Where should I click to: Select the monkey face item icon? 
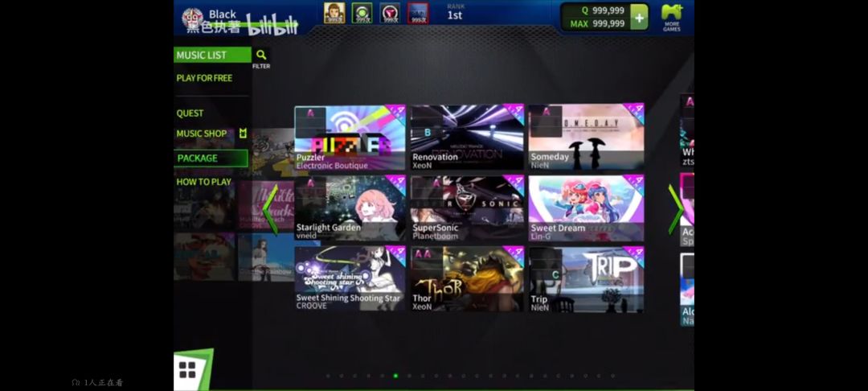tap(334, 13)
